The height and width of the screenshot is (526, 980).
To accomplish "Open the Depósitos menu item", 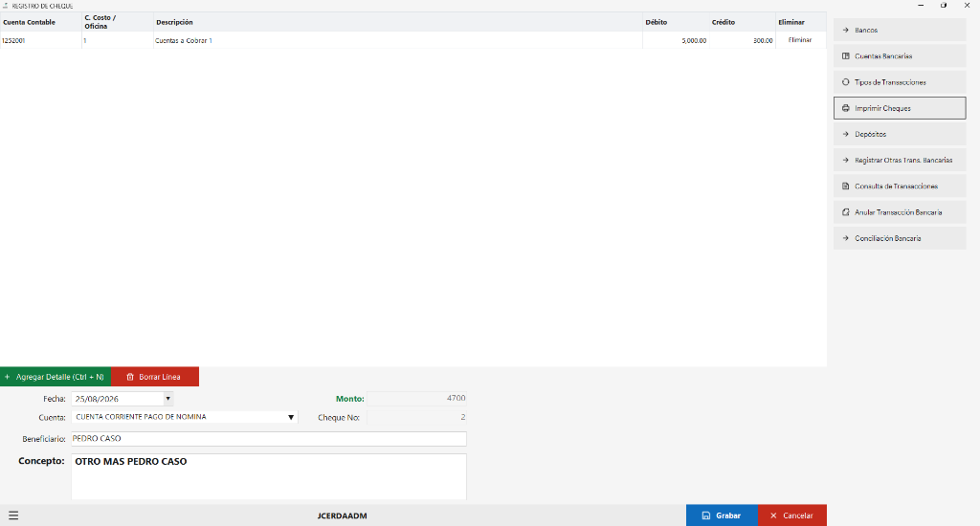I will click(x=900, y=134).
